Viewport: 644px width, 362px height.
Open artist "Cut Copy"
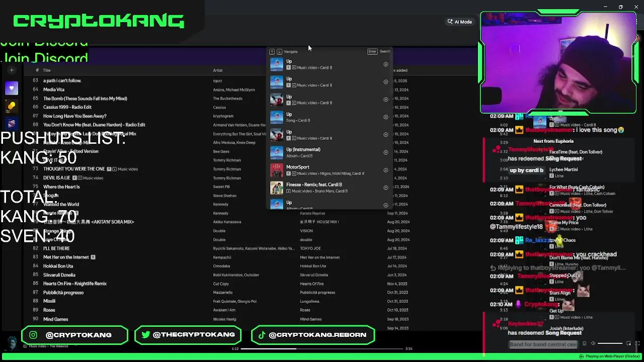pyautogui.click(x=221, y=284)
